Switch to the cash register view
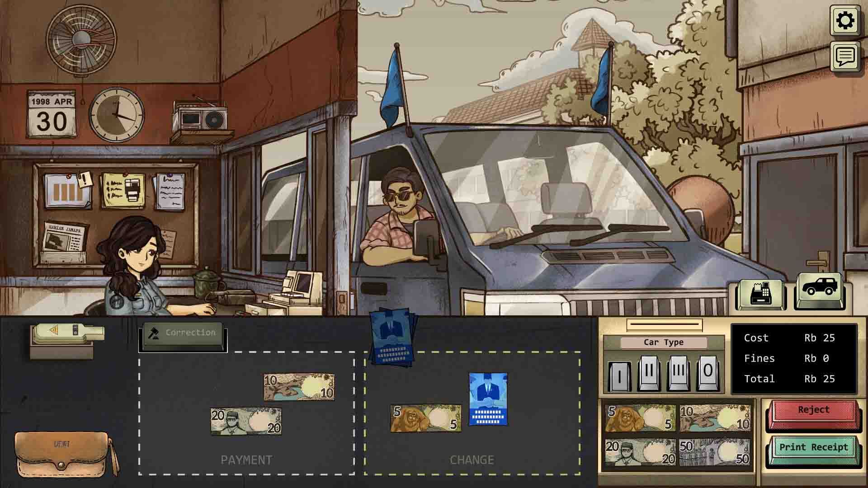 [761, 294]
